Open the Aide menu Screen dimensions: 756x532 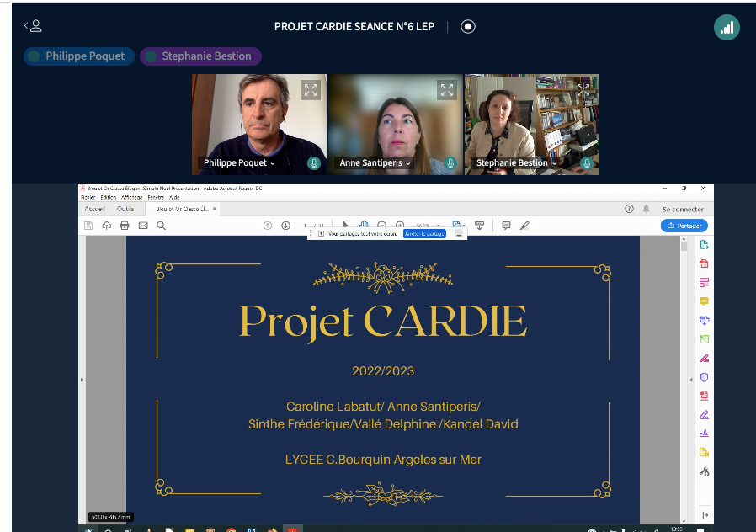tap(174, 197)
